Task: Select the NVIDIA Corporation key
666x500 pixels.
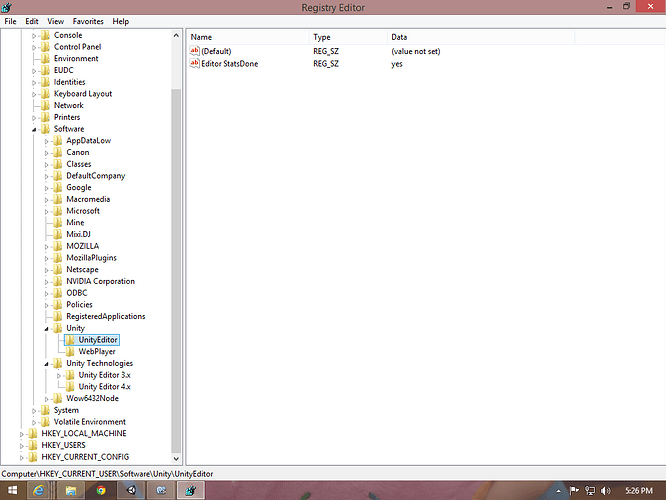Action: pos(101,281)
